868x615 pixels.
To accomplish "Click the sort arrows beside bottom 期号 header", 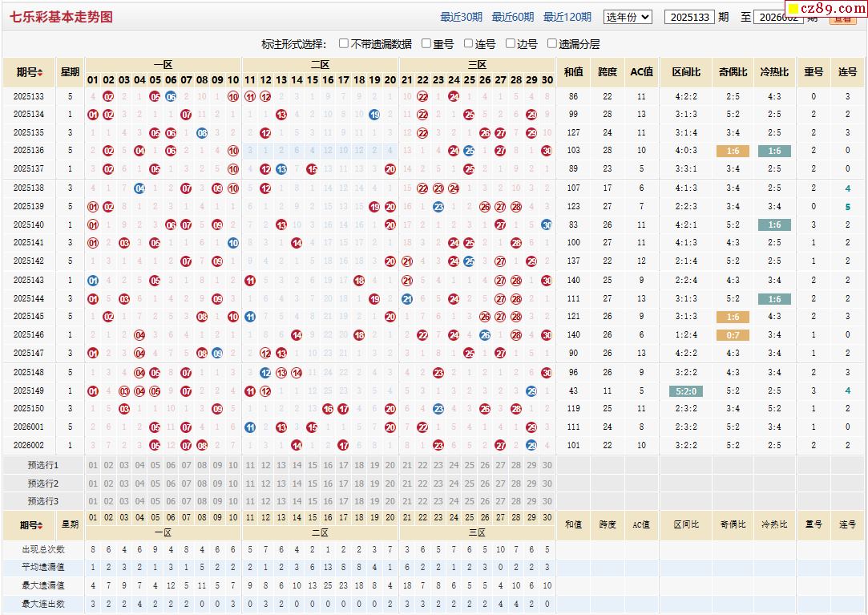I will click(40, 526).
